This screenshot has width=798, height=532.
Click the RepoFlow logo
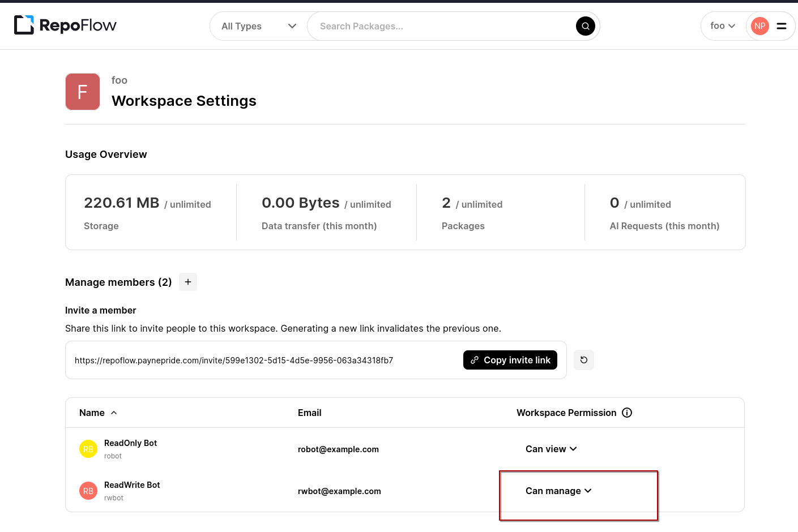click(x=65, y=25)
